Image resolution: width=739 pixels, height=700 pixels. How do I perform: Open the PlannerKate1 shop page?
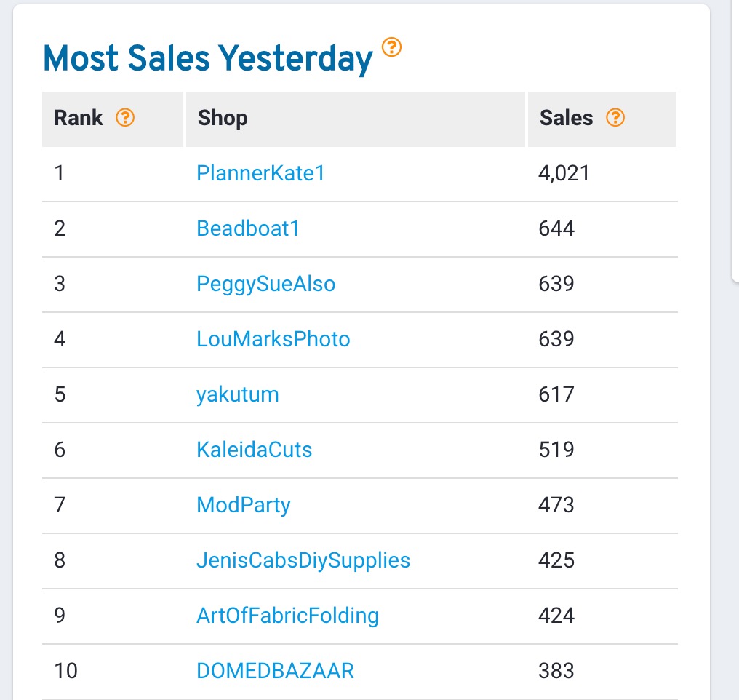click(260, 173)
